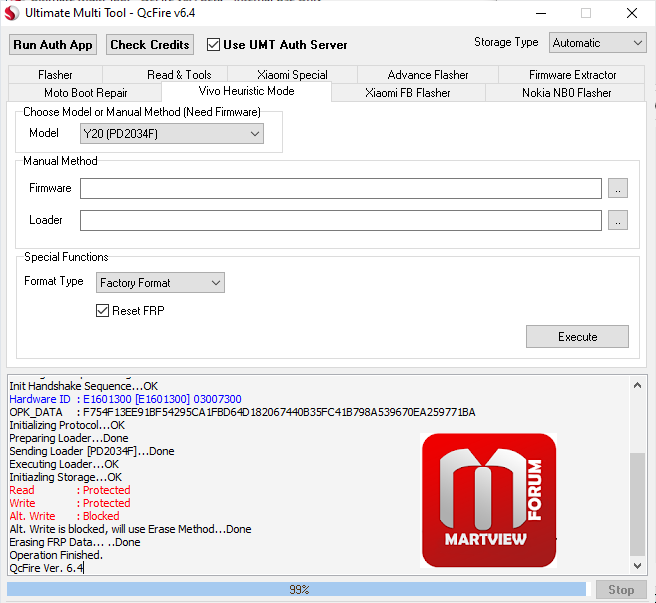Image resolution: width=656 pixels, height=603 pixels.
Task: Click the 'Operation Finished.' log line
Action: coord(56,555)
